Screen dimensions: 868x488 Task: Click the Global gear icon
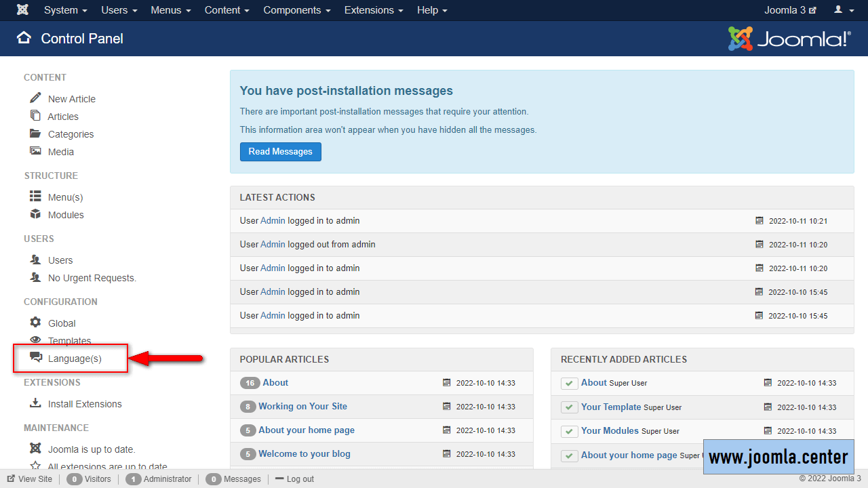pos(36,323)
